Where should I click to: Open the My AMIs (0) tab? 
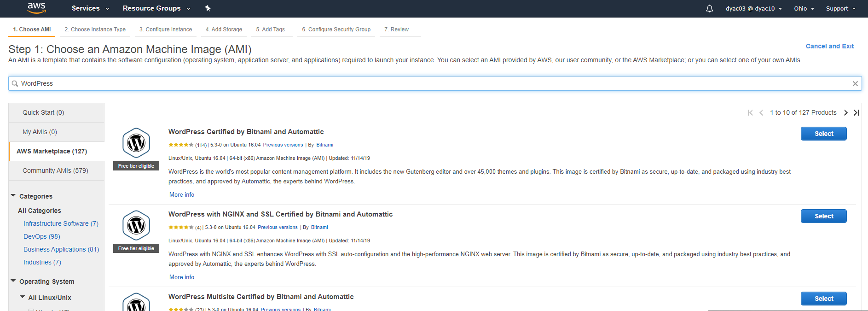click(x=57, y=132)
